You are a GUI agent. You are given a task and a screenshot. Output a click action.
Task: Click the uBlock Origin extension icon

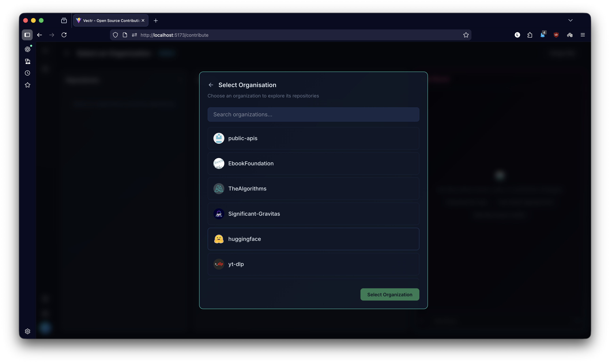click(x=556, y=35)
